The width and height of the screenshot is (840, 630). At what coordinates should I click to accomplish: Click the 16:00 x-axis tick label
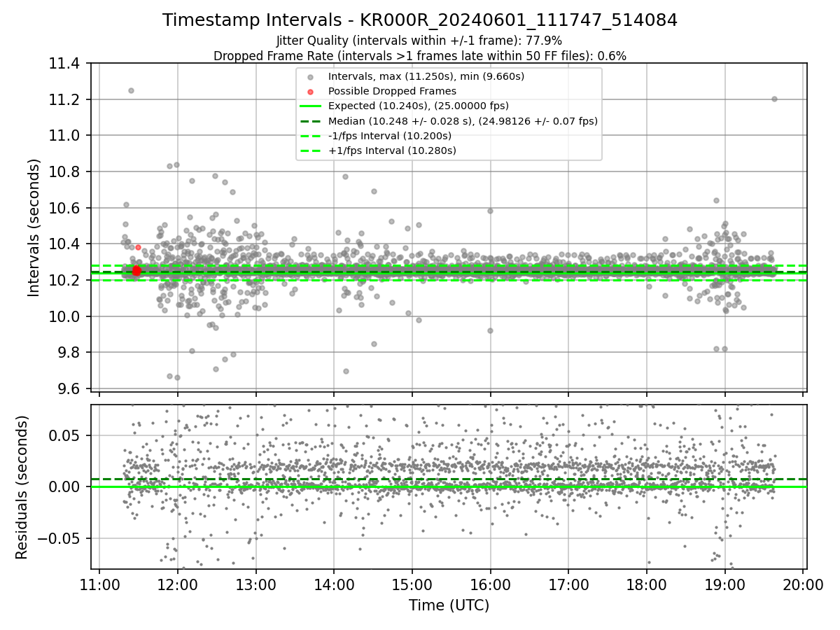(490, 584)
